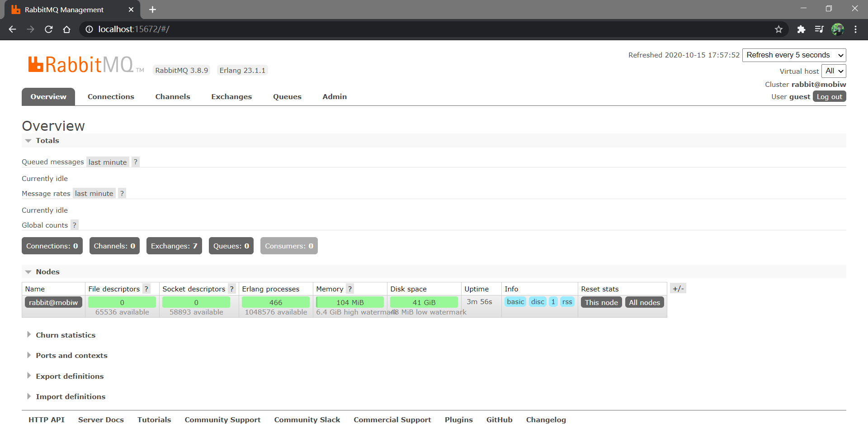The width and height of the screenshot is (868, 429).
Task: Click the RabbitMQ logo
Action: click(86, 65)
